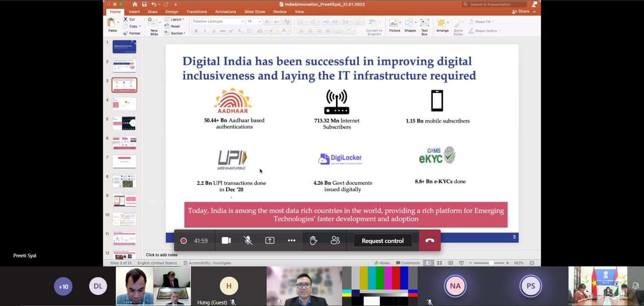644x306 pixels.
Task: Open the font size 14 dropdown
Action: click(260, 22)
